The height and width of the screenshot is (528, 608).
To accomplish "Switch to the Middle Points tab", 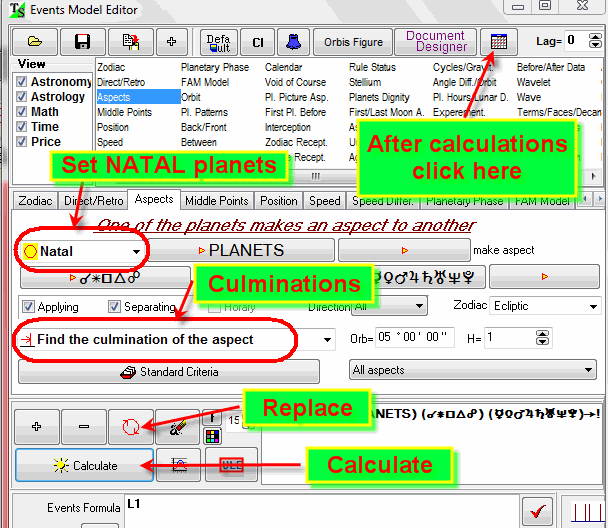I will (x=217, y=201).
